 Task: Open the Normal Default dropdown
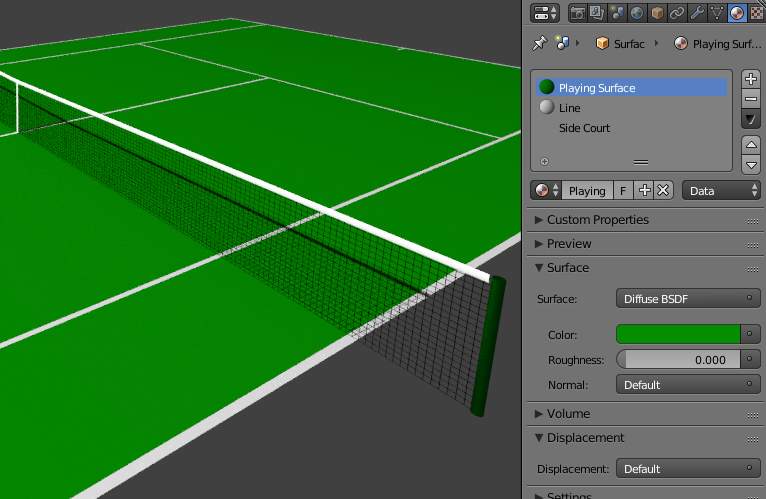(688, 385)
